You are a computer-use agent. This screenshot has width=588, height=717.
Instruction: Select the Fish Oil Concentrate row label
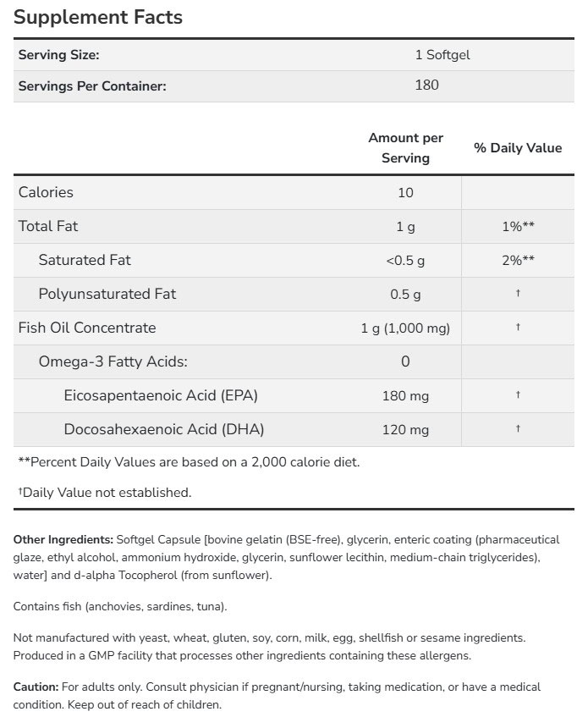tap(87, 328)
